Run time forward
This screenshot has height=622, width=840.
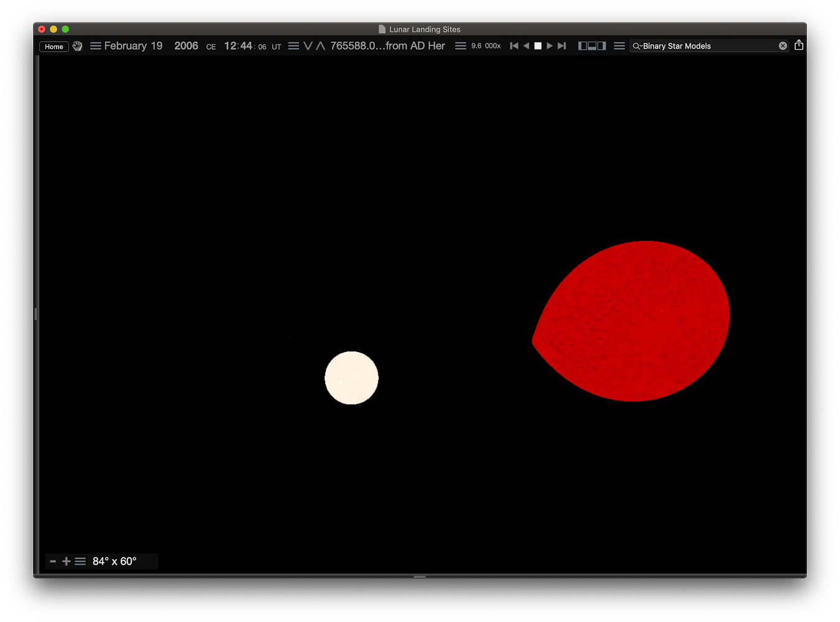coord(550,46)
